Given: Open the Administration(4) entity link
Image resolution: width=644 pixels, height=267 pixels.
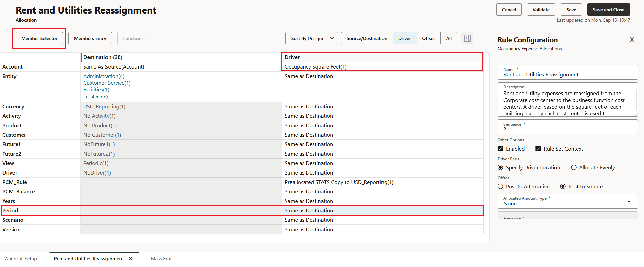Looking at the screenshot, I should coord(104,76).
